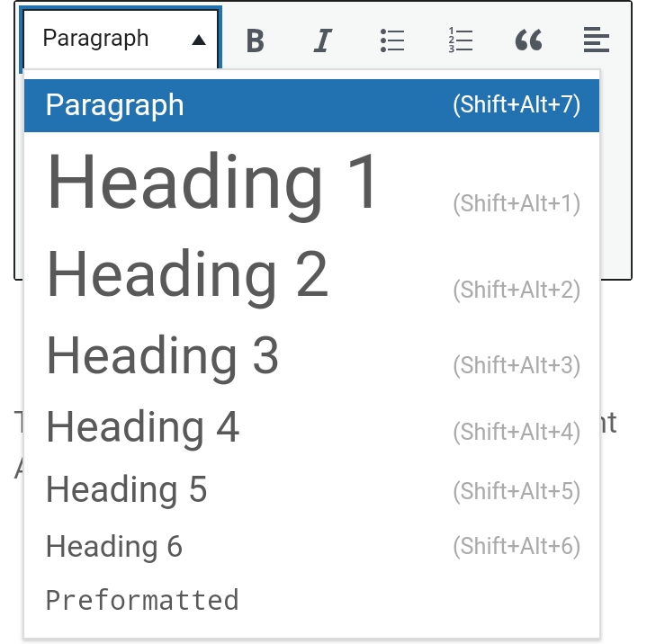Apply the Heading 3 style
Screen dimensions: 647x644
click(x=163, y=354)
